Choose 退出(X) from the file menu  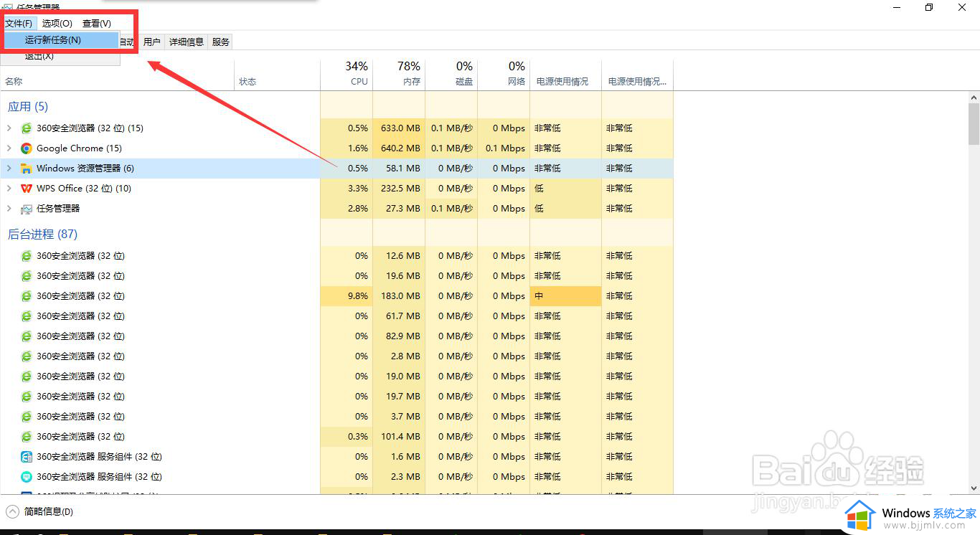[x=39, y=56]
